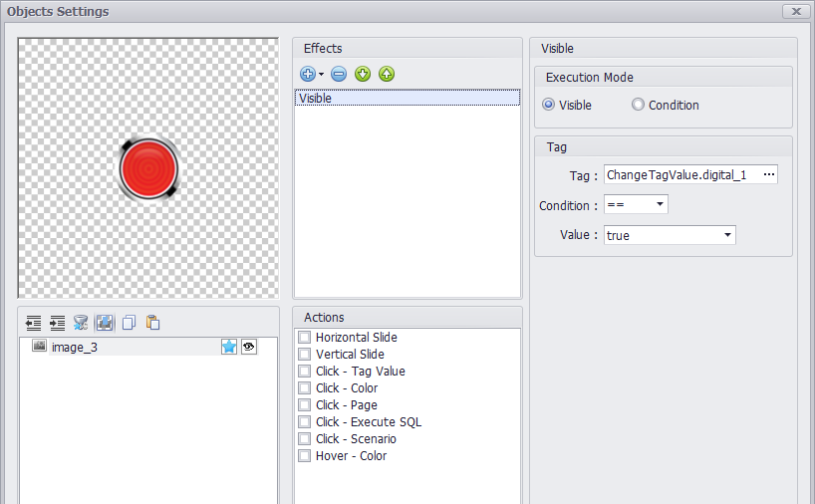Move effect down with green arrow

point(363,74)
